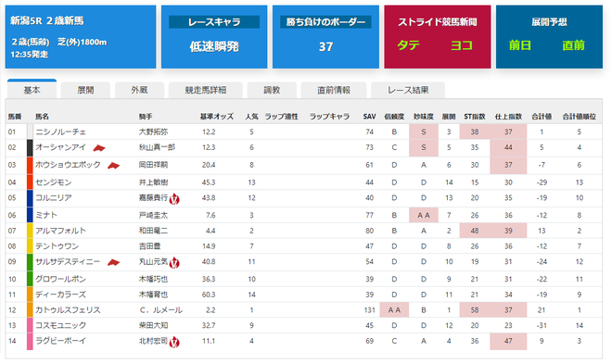Click the 勝ち負けのボーダー header label
Image resolution: width=612 pixels, height=364 pixels.
(325, 22)
